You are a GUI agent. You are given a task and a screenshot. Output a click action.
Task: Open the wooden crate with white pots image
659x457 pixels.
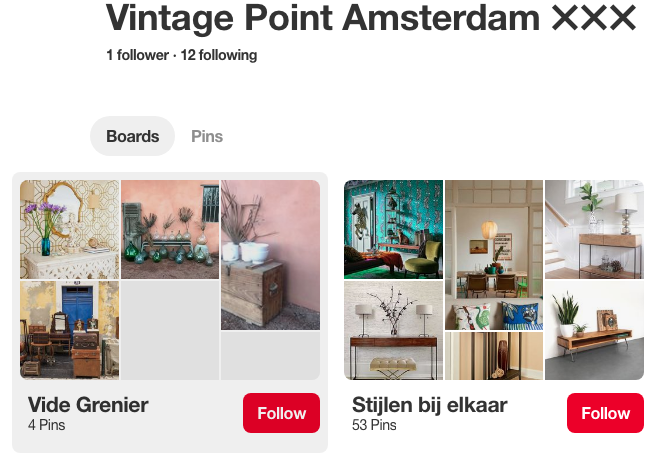point(270,254)
